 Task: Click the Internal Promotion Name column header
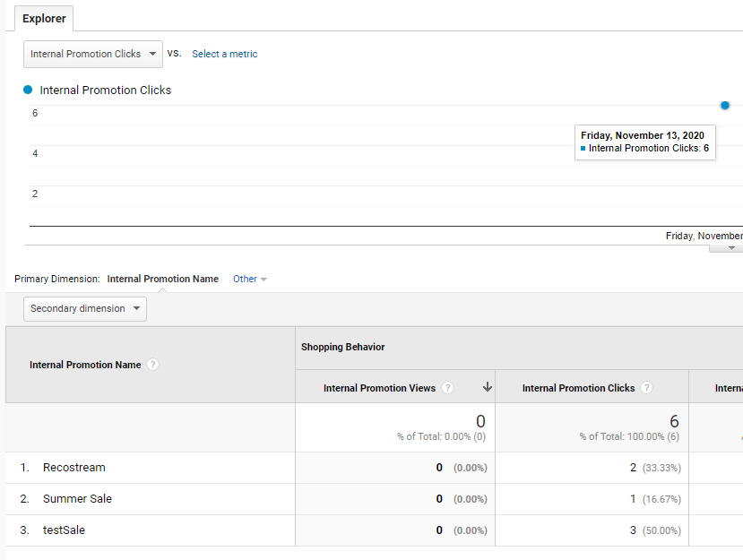[85, 365]
